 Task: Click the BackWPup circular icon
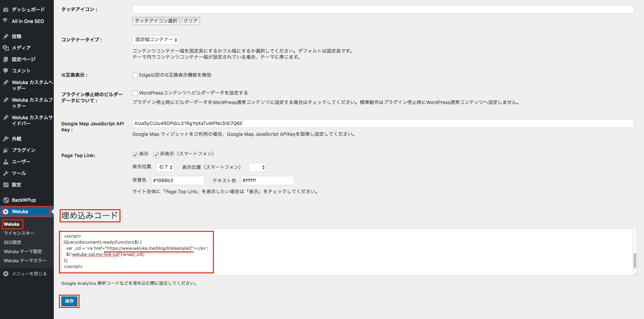6,200
